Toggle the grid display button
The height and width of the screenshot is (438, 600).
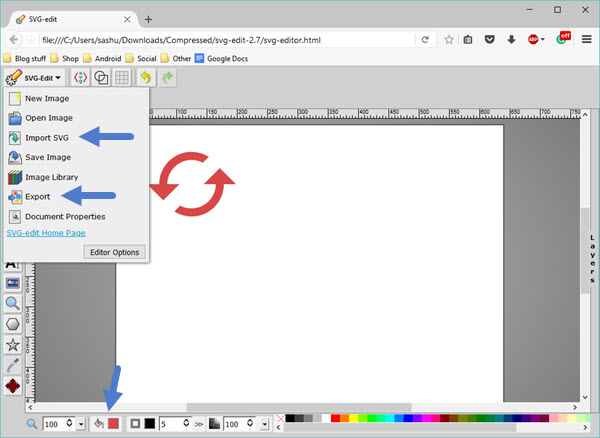tap(121, 77)
